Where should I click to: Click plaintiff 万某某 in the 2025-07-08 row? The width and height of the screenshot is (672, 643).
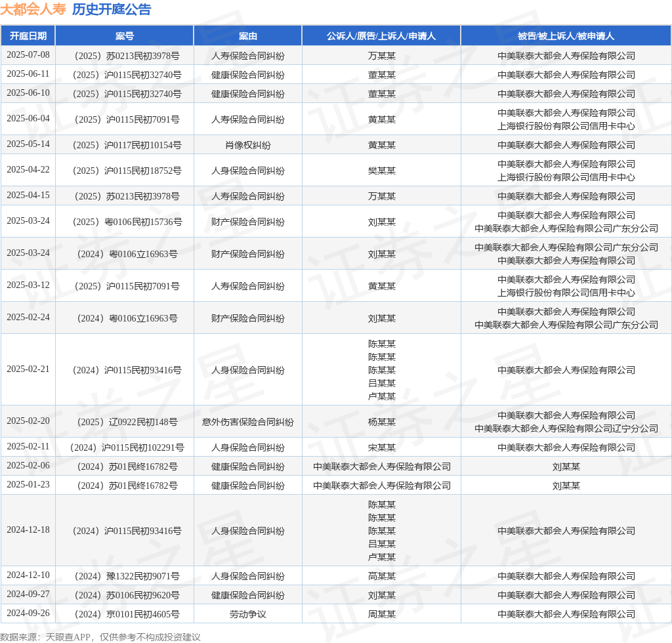coord(381,56)
